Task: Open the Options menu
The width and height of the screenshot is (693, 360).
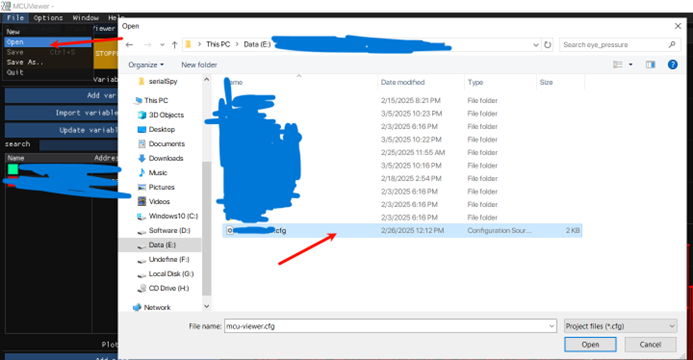Action: (48, 18)
